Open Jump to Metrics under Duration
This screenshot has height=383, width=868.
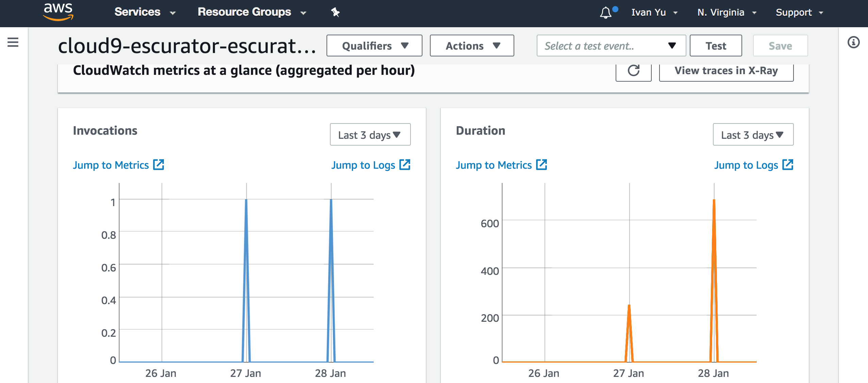point(494,165)
